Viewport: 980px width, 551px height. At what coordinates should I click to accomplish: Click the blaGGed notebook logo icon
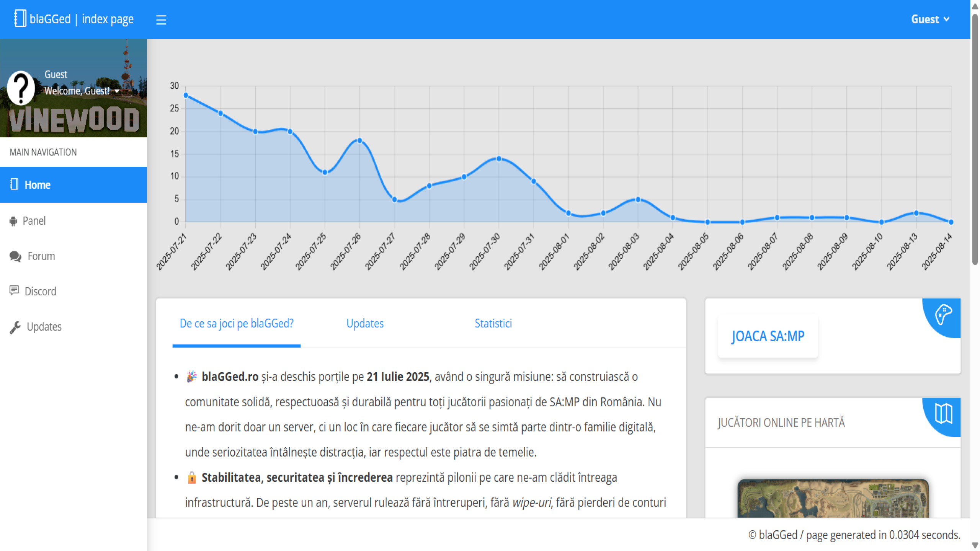coord(20,18)
